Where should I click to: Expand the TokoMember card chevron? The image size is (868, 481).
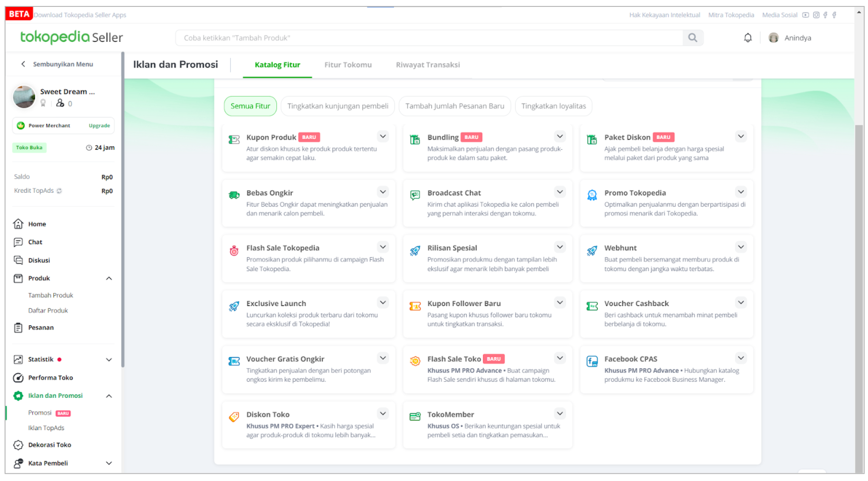560,414
